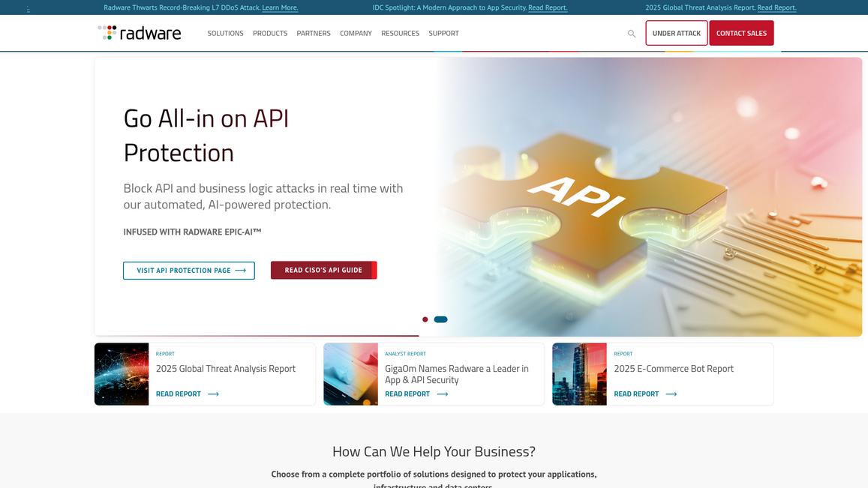The height and width of the screenshot is (488, 868).
Task: Click Read Report under 2025 E-Commerce Bot Report
Action: (x=636, y=394)
